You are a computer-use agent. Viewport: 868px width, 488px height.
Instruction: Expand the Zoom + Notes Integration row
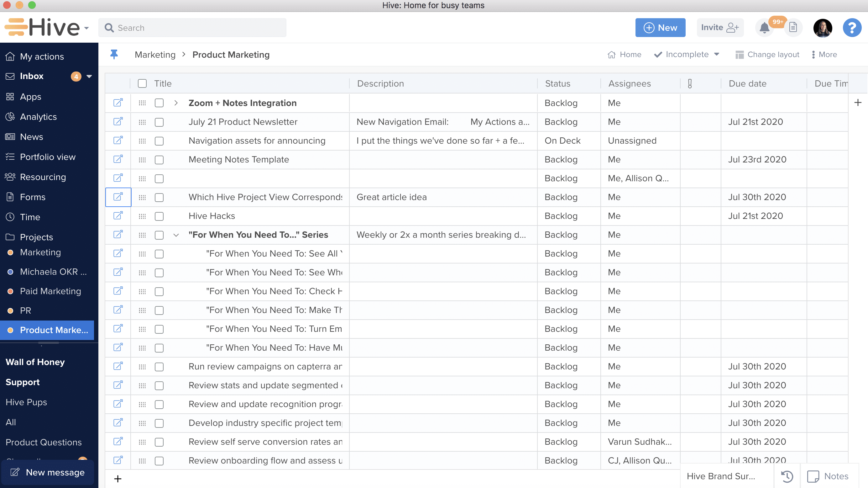pos(176,103)
